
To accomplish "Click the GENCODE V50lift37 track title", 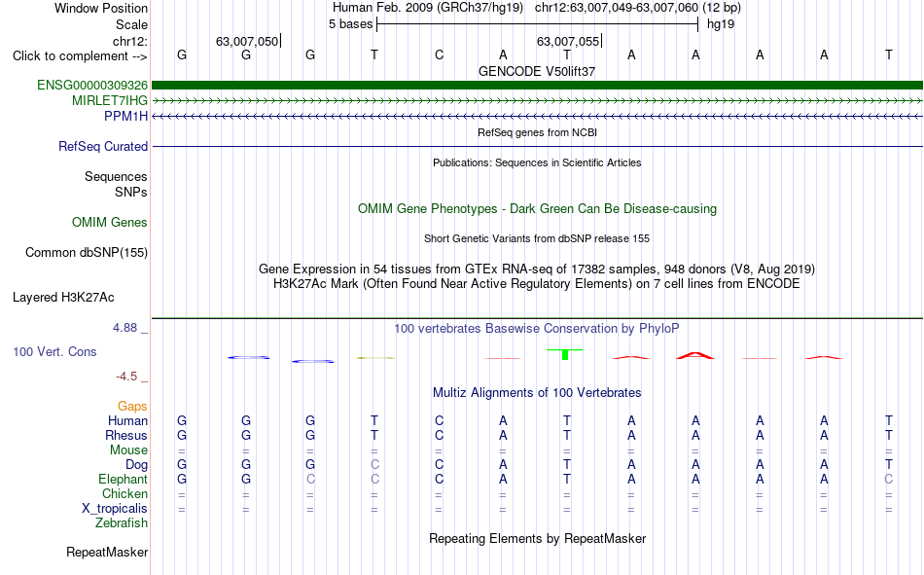I will coord(537,71).
